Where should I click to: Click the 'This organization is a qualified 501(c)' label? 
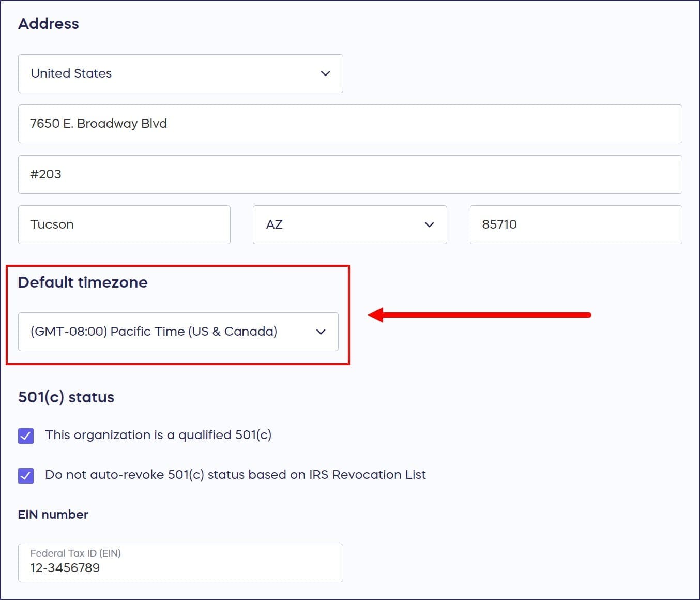[x=158, y=435]
